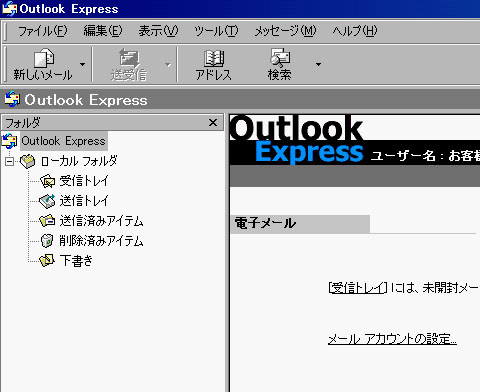480x392 pixels.
Task: Click the ローカル フォルダ folder icon
Action: (27, 161)
